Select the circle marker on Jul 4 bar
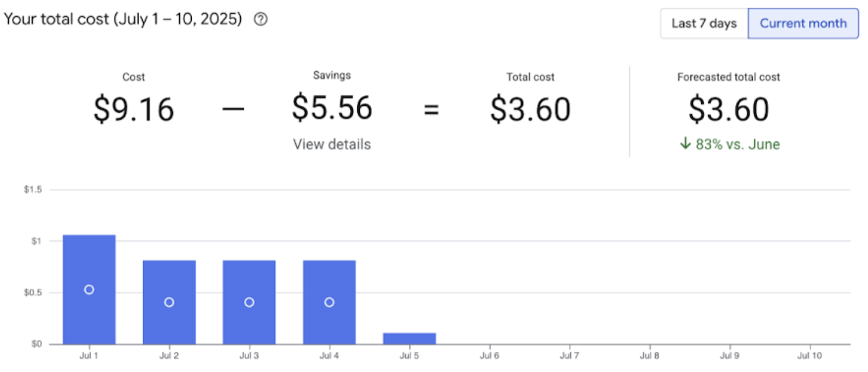This screenshot has width=868, height=372. coord(329,302)
